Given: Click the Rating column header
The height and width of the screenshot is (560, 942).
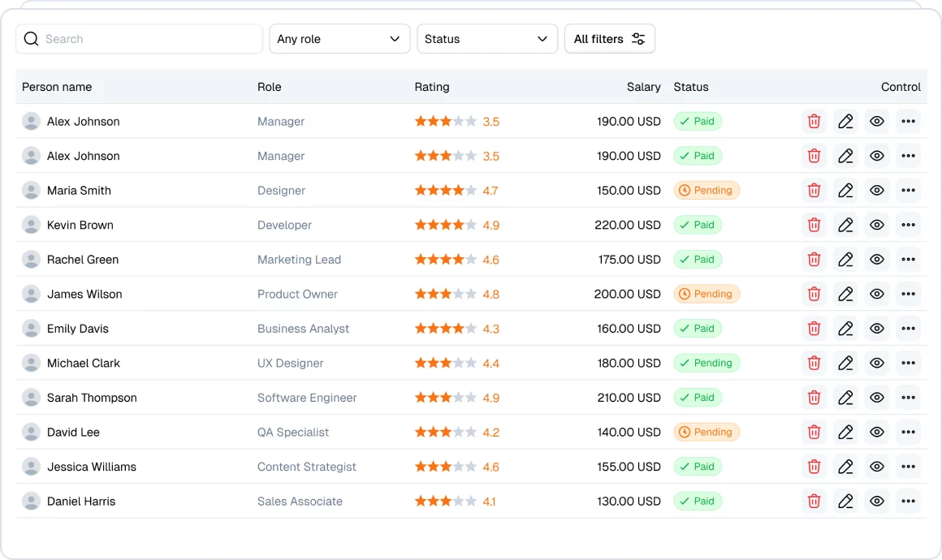Looking at the screenshot, I should (432, 87).
